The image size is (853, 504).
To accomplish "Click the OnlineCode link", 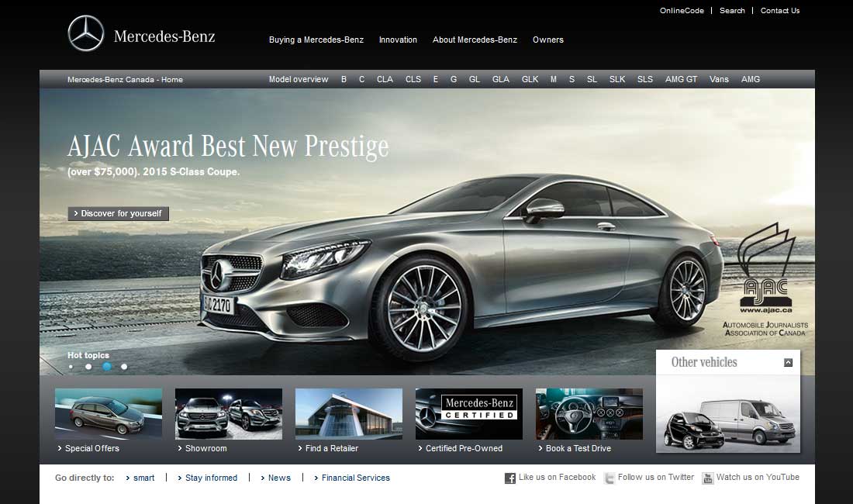I will [x=682, y=11].
